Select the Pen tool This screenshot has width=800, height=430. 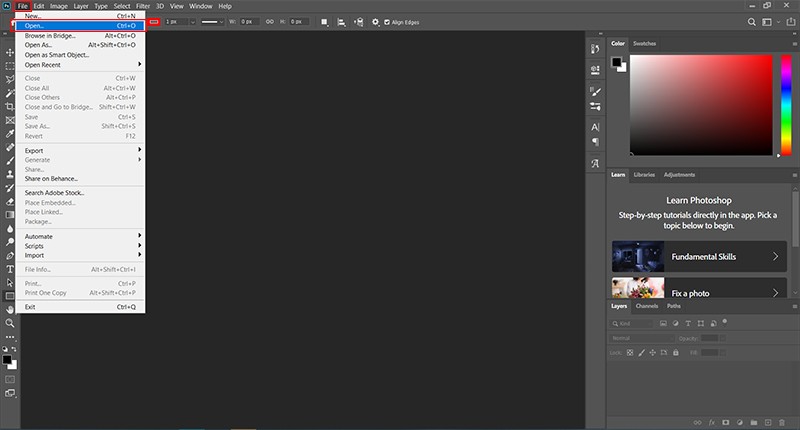tap(10, 256)
